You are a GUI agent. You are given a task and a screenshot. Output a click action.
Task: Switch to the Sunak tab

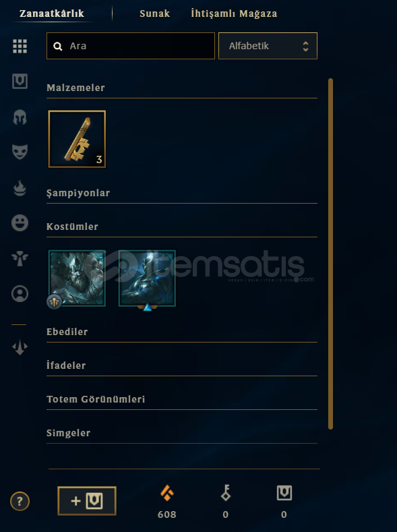154,13
